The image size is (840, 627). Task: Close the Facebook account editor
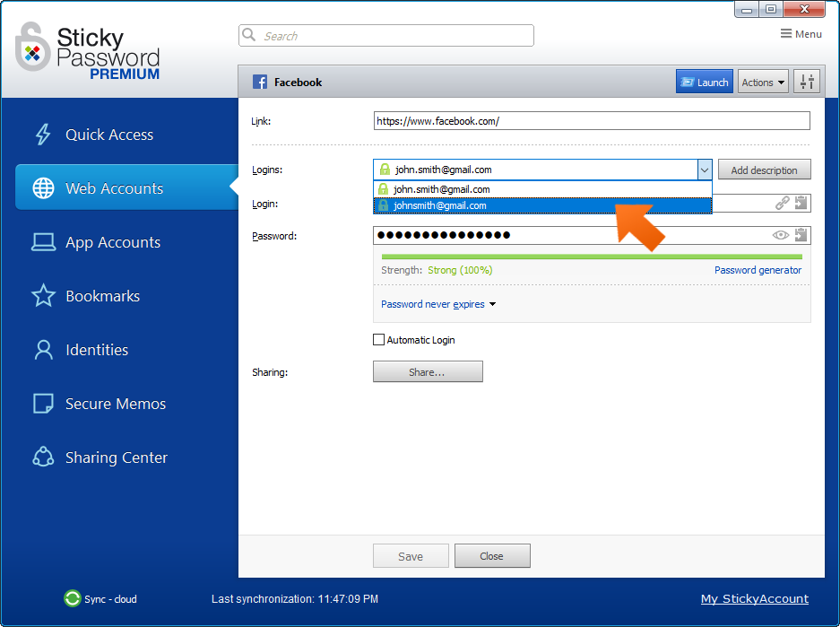coord(492,556)
